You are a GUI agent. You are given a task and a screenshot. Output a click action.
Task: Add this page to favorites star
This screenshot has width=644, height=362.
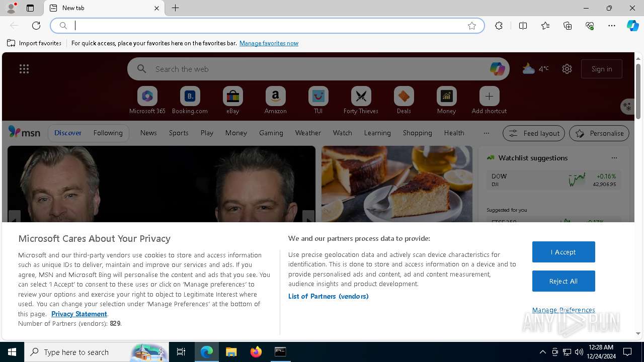(472, 26)
